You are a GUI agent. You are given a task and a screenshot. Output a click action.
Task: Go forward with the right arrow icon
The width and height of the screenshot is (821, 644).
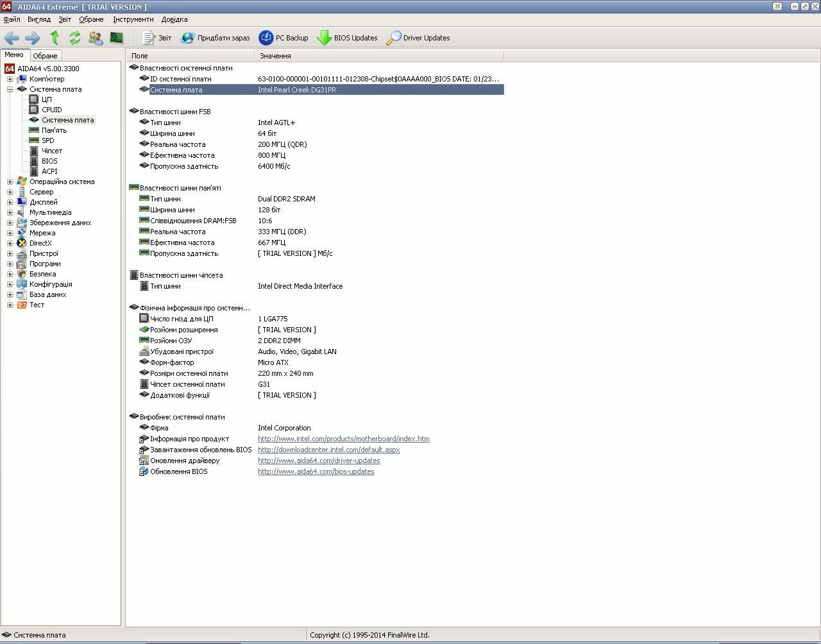coord(32,38)
